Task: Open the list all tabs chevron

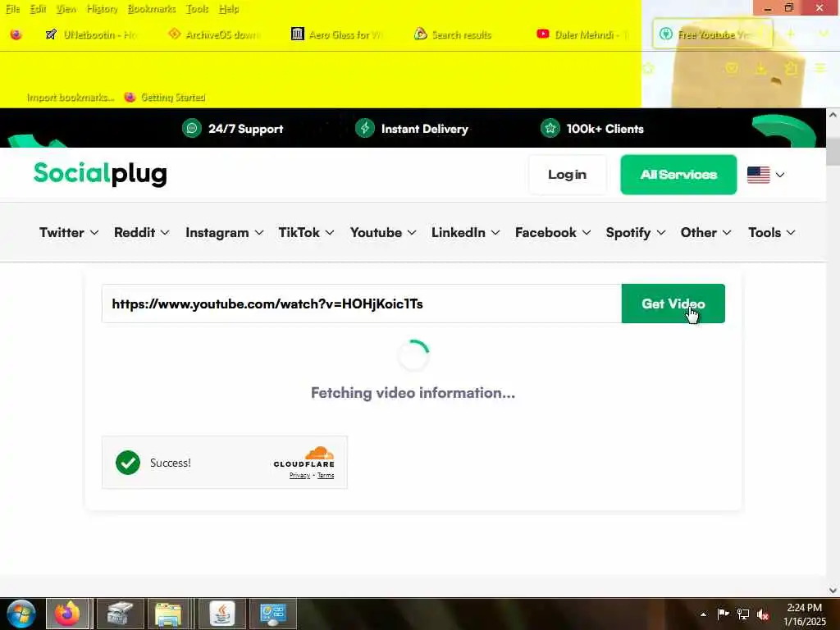Action: click(x=824, y=34)
